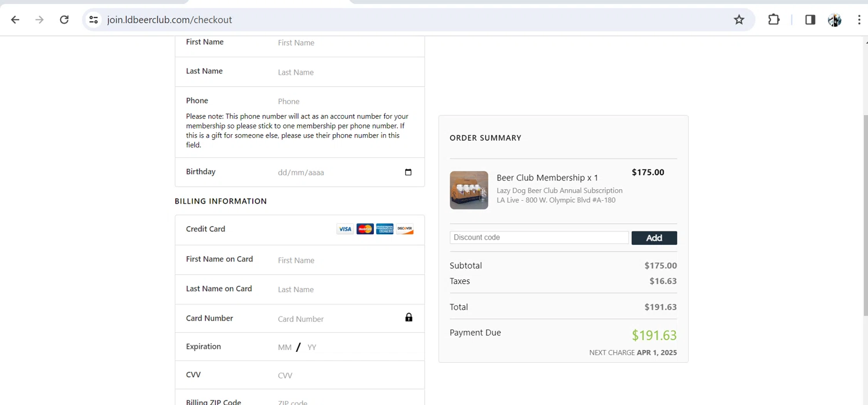Click the expiration year YY field
Image resolution: width=868 pixels, height=405 pixels.
click(x=312, y=347)
